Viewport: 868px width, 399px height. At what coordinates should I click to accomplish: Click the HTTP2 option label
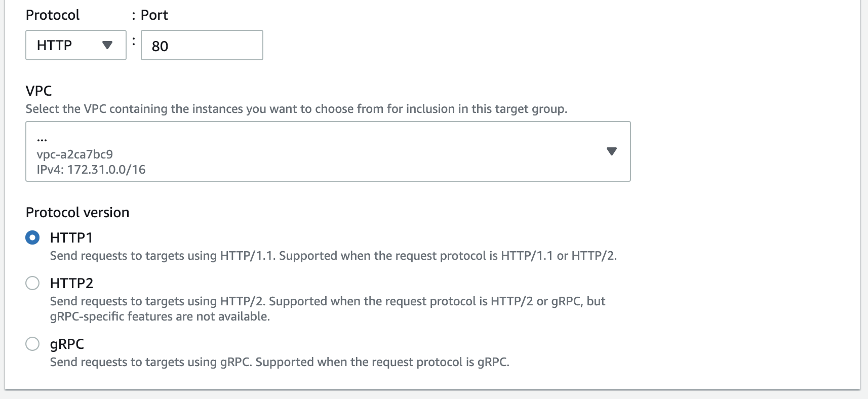71,283
